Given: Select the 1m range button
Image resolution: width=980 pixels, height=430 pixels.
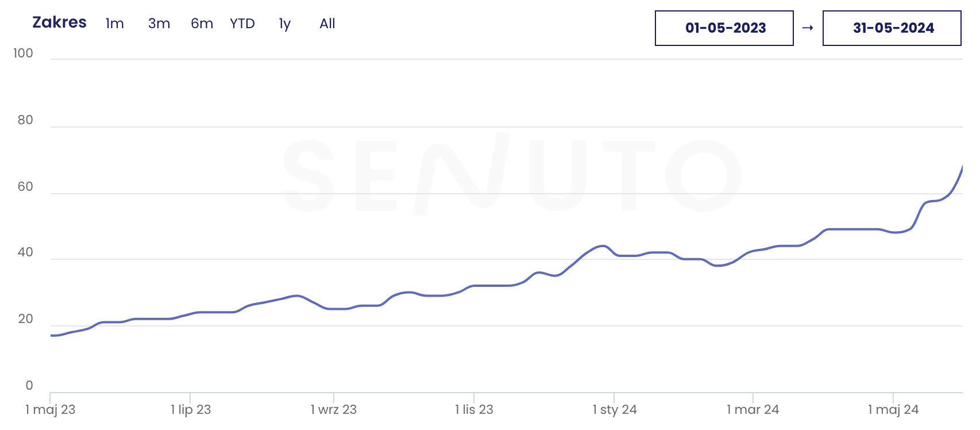Looking at the screenshot, I should coord(115,24).
